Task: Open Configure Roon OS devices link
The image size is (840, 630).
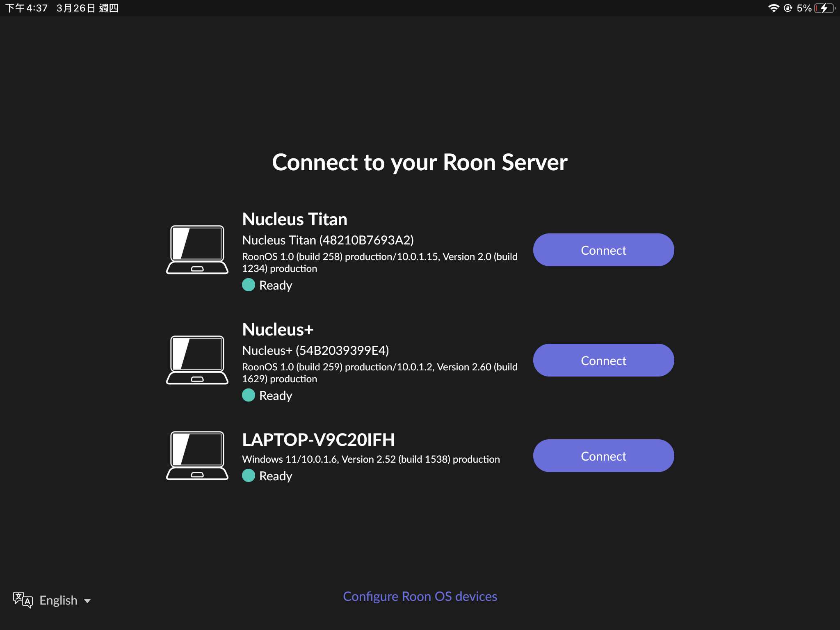Action: click(x=420, y=596)
